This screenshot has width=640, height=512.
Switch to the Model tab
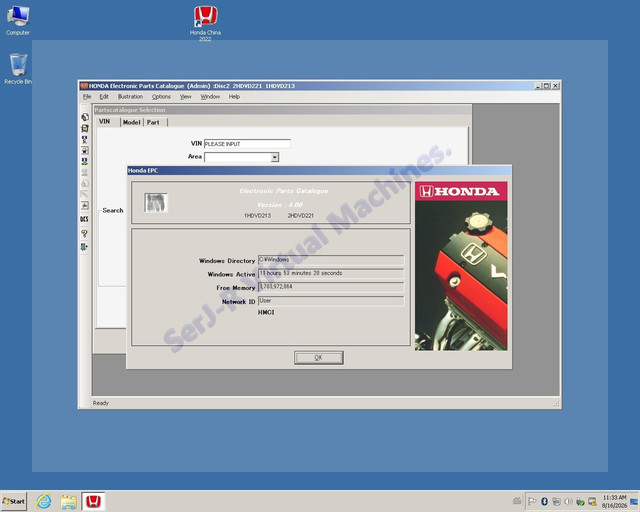pyautogui.click(x=131, y=122)
